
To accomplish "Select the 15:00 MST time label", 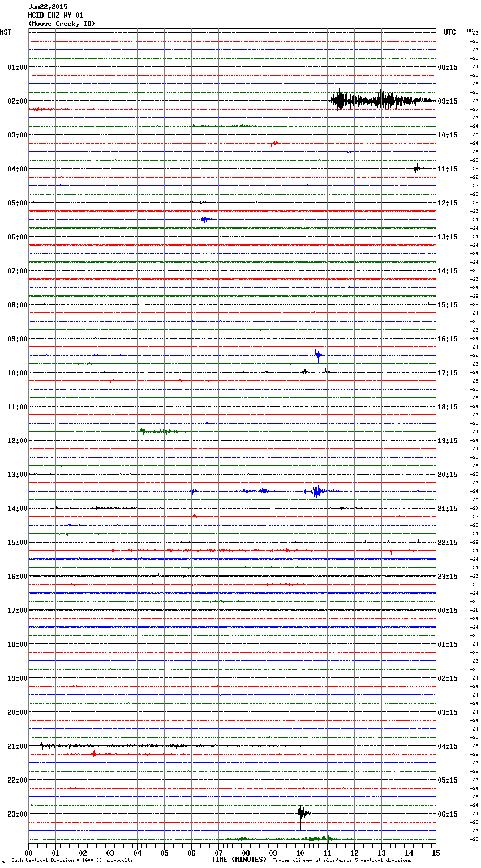I will pos(17,543).
